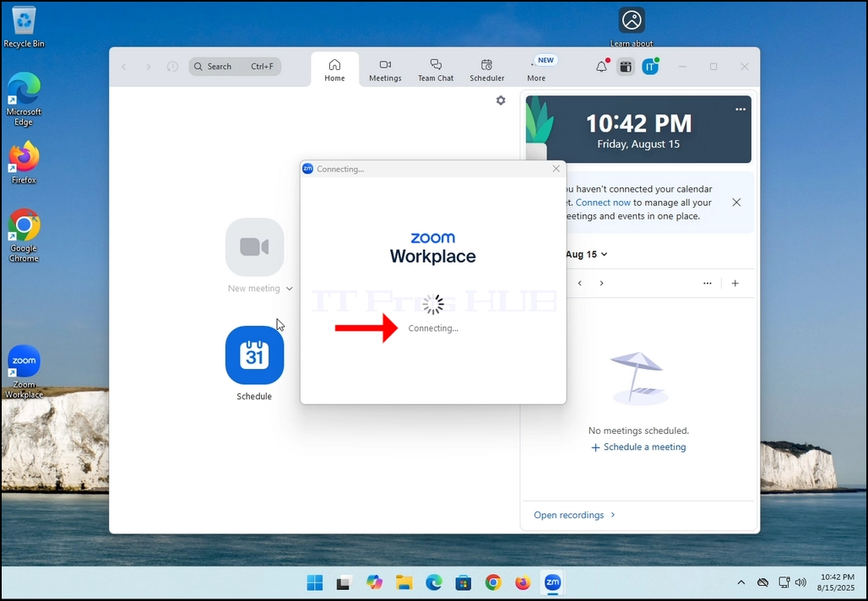Expand the New meeting dropdown arrow
868x601 pixels.
(289, 289)
